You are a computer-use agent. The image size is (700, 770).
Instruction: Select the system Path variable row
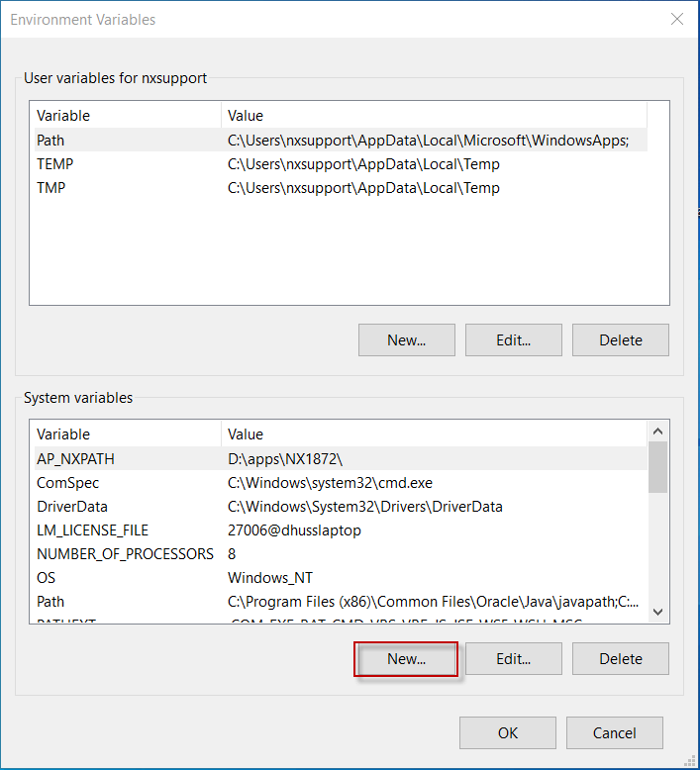point(51,602)
